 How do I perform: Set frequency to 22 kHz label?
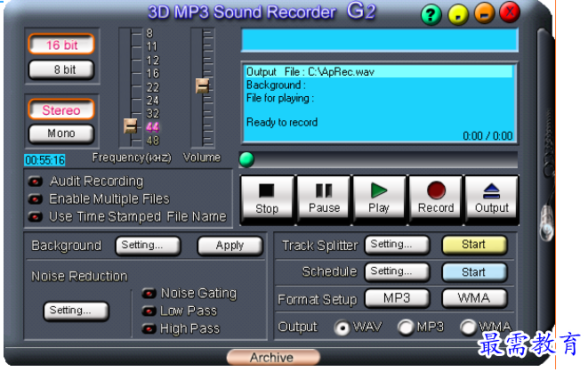click(153, 87)
